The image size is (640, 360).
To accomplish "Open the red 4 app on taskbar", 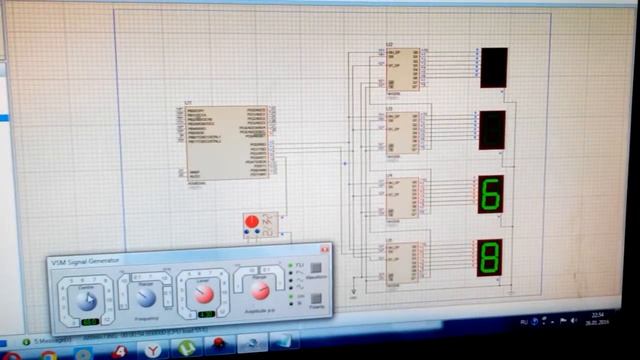I will (119, 351).
